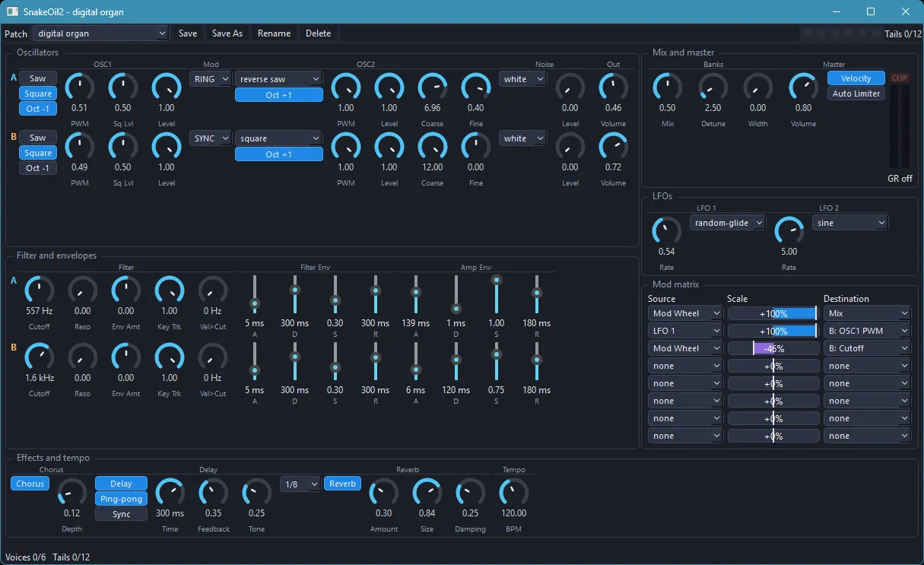Click Rename patch button
The height and width of the screenshot is (565, 924).
point(274,33)
